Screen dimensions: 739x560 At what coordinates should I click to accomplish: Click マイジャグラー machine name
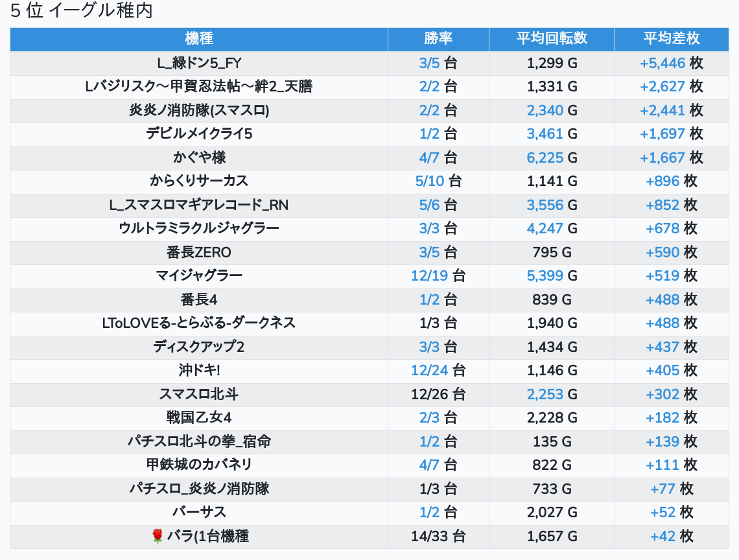[199, 275]
